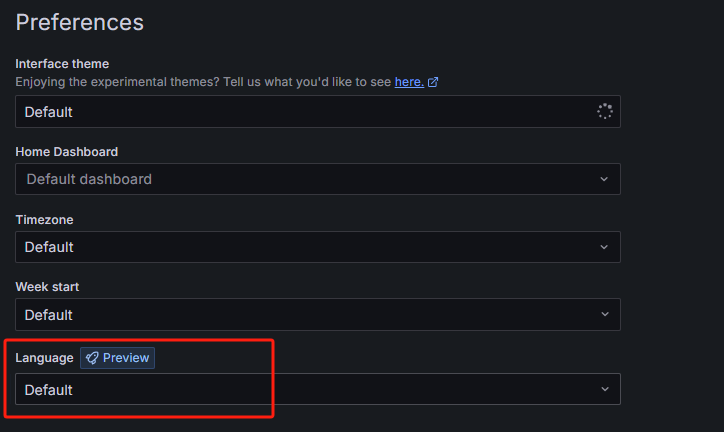Image resolution: width=724 pixels, height=432 pixels.
Task: Open the Home Dashboard dropdown
Action: [x=300, y=179]
